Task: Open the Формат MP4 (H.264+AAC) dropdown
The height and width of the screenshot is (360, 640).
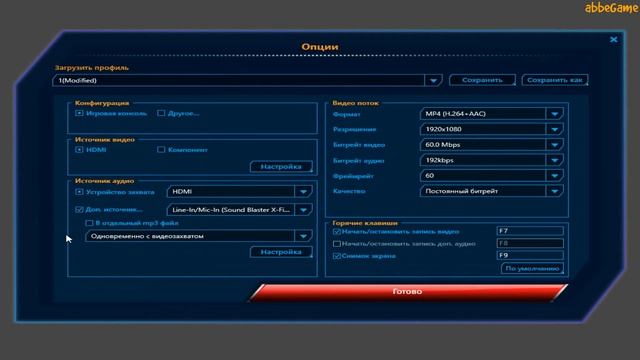Action: [554, 114]
